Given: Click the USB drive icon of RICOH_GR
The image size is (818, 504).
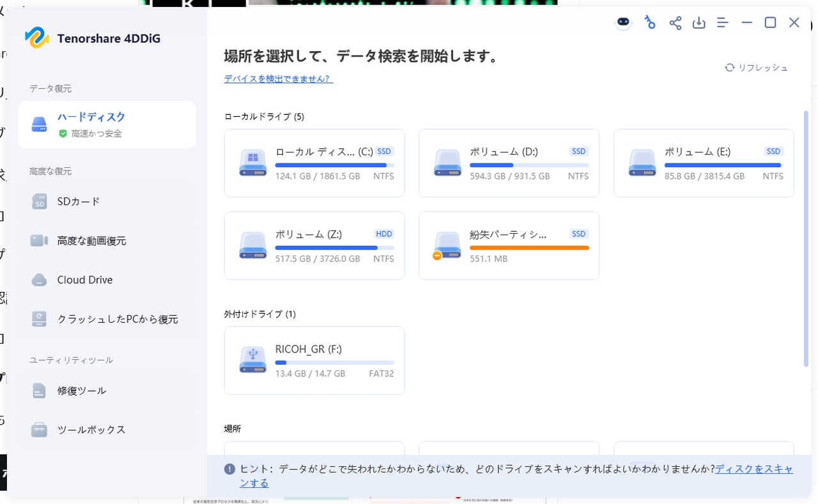Looking at the screenshot, I should pyautogui.click(x=253, y=360).
